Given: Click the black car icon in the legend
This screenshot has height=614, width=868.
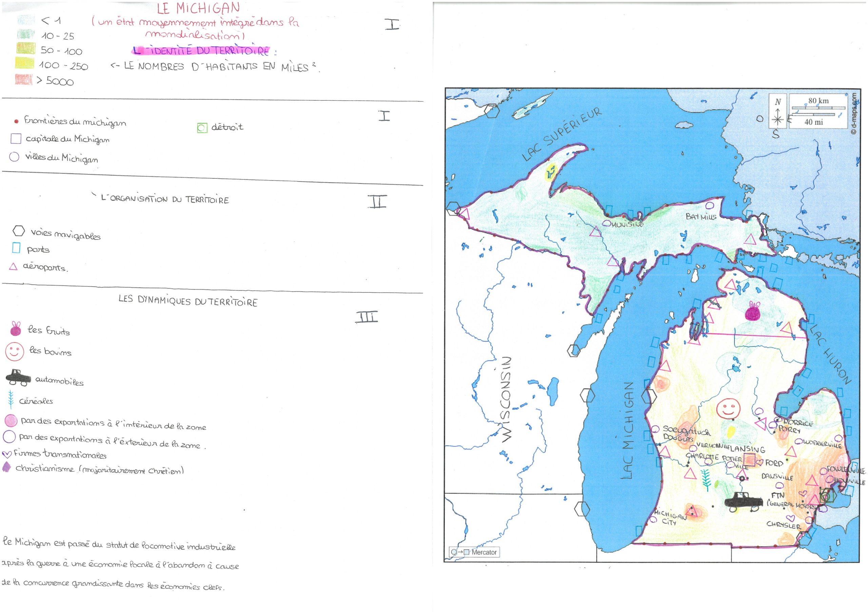Looking at the screenshot, I should pos(18,377).
